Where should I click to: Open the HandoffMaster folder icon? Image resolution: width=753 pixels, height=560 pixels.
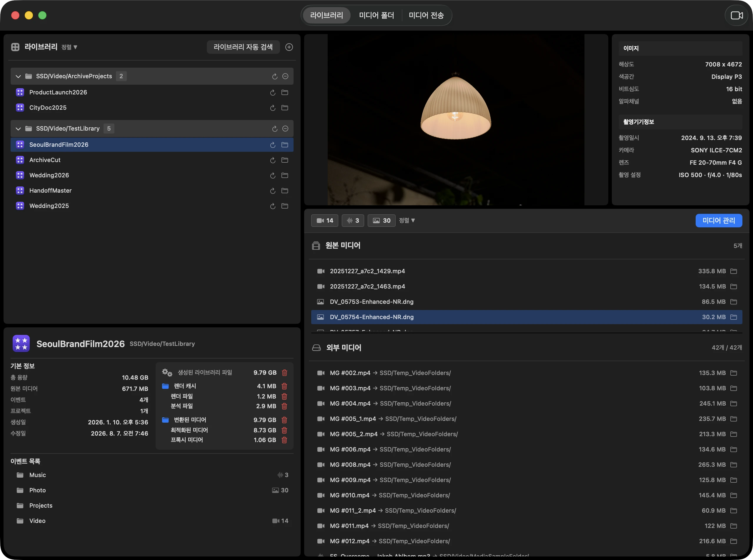[x=285, y=191]
